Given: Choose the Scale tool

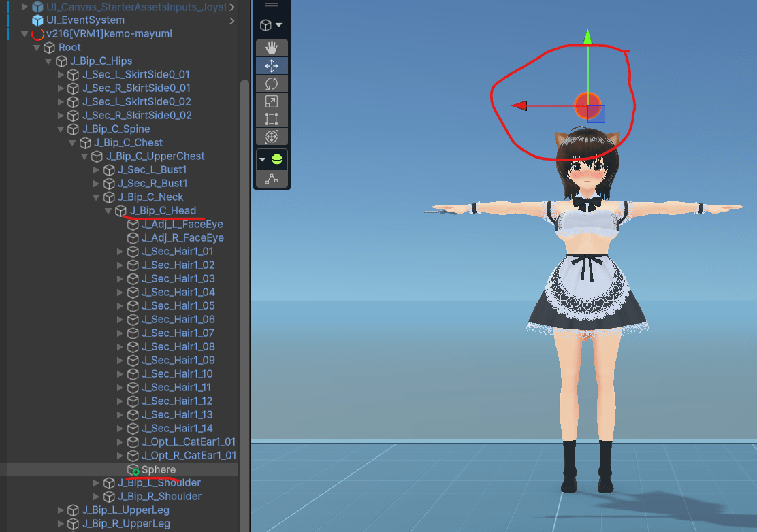Looking at the screenshot, I should (272, 101).
